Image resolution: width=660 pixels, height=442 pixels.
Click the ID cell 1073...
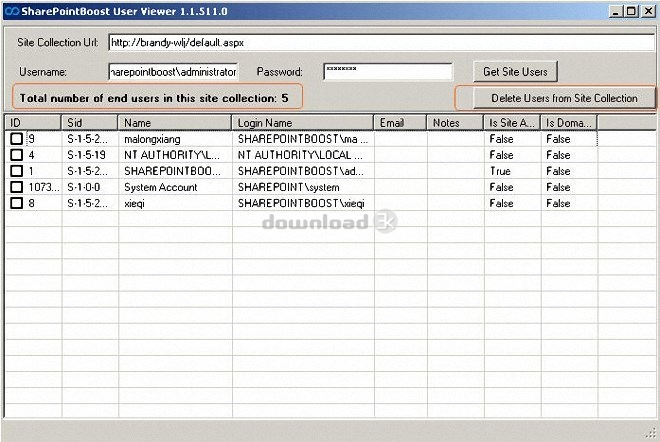click(x=44, y=187)
